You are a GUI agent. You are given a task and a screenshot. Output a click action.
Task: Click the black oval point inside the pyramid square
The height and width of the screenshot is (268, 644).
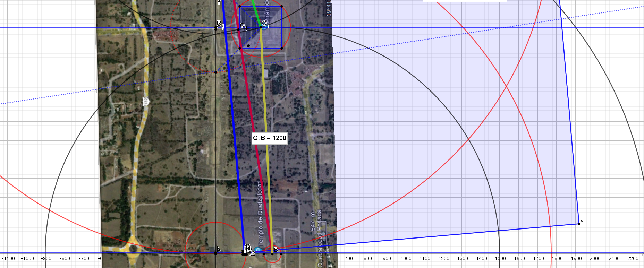[x=248, y=45]
